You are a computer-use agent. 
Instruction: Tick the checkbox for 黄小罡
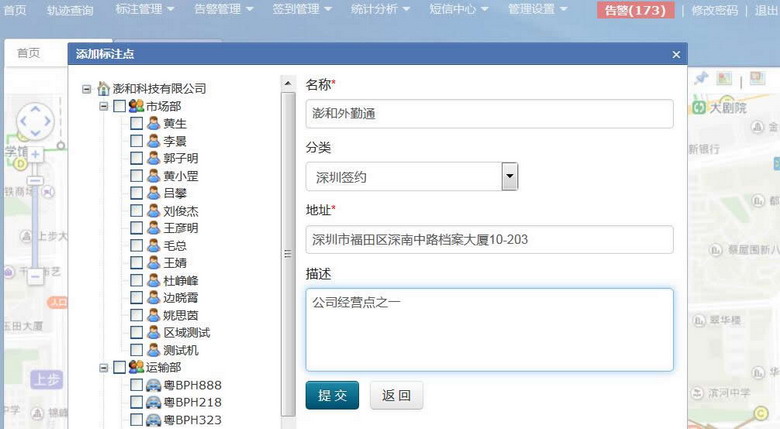pos(136,175)
